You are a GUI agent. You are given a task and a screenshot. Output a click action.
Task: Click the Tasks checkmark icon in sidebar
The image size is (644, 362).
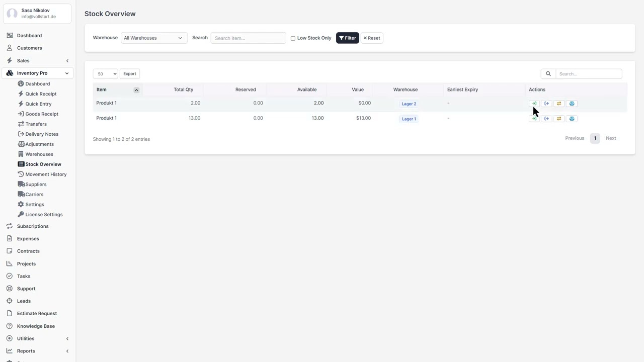coord(10,276)
